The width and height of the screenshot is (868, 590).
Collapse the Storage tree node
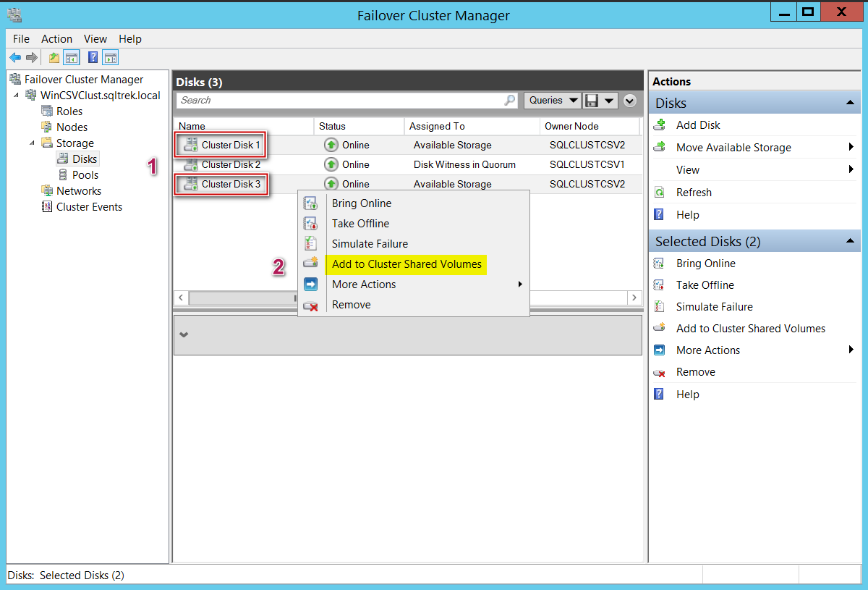point(32,143)
